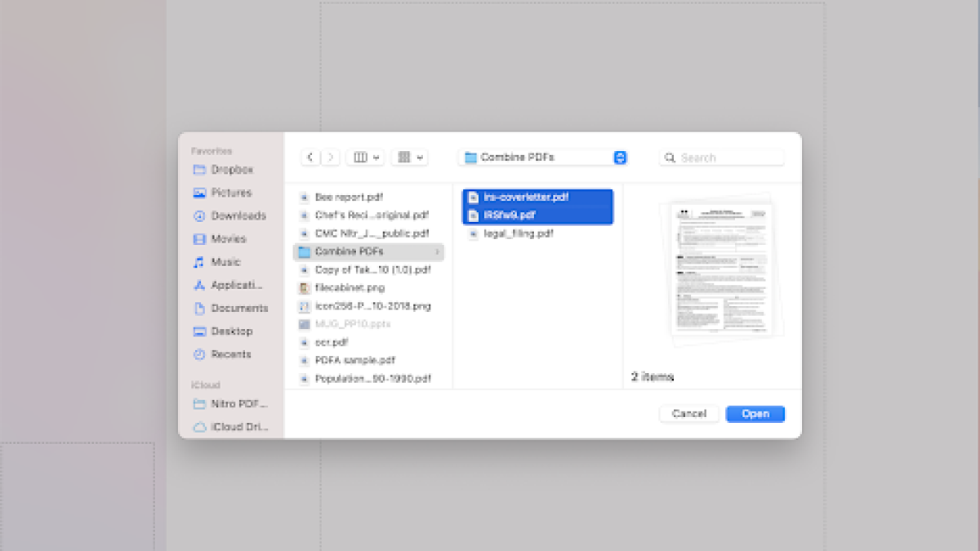
Task: Select PDFA sample.pdf file
Action: tap(368, 360)
